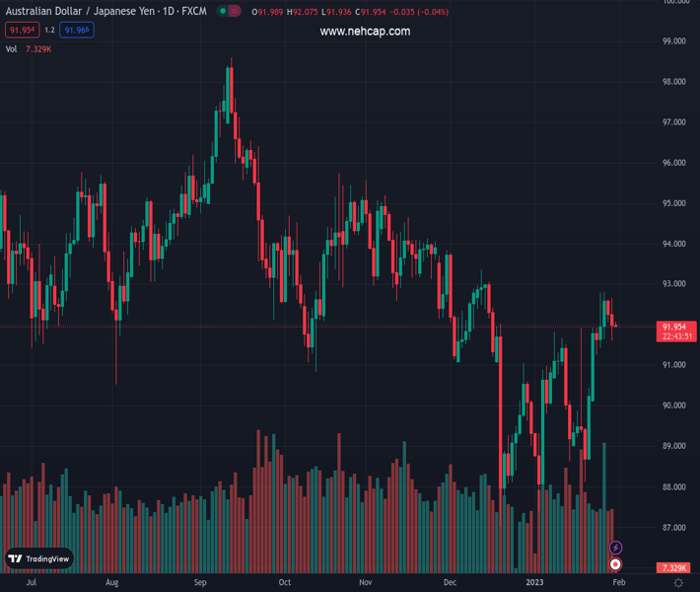Image resolution: width=700 pixels, height=592 pixels.
Task: Click the 99.000 price scale label
Action: (674, 41)
